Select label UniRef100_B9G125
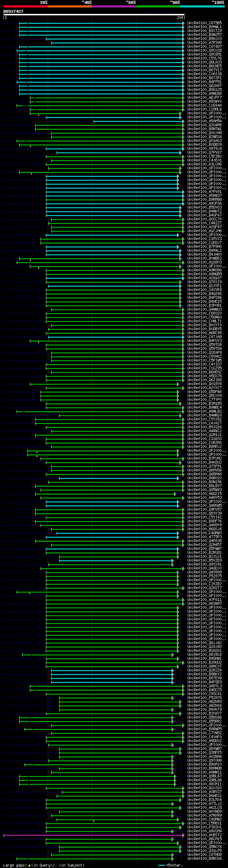The width and height of the screenshot is (228, 868). point(204,90)
